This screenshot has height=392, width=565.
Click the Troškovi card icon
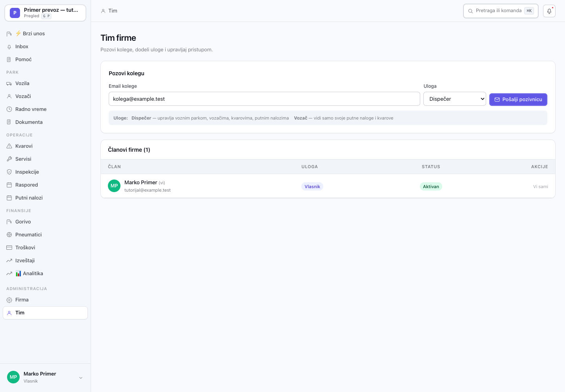tap(9, 248)
